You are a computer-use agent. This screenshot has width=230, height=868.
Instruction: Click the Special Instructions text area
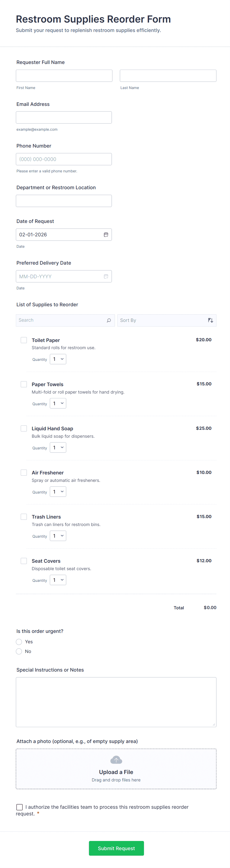point(116,702)
